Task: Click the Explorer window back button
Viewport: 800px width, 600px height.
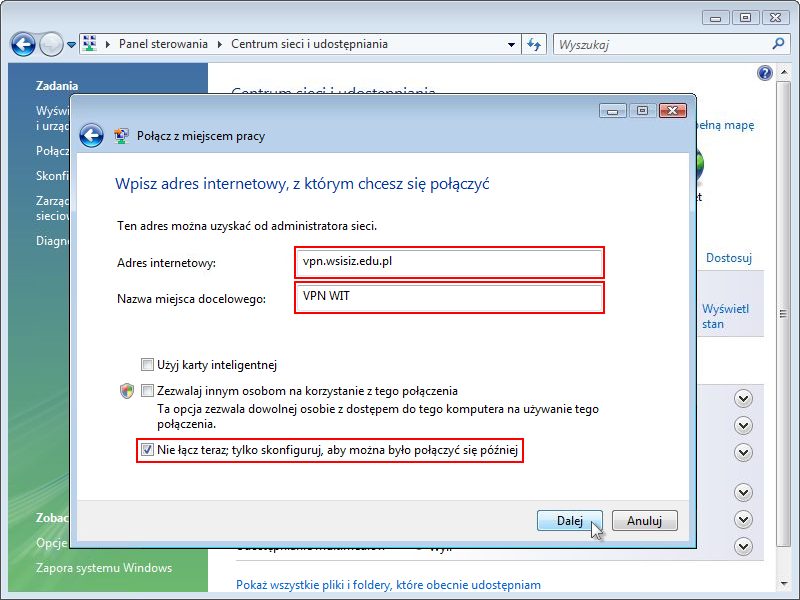Action: (x=23, y=44)
